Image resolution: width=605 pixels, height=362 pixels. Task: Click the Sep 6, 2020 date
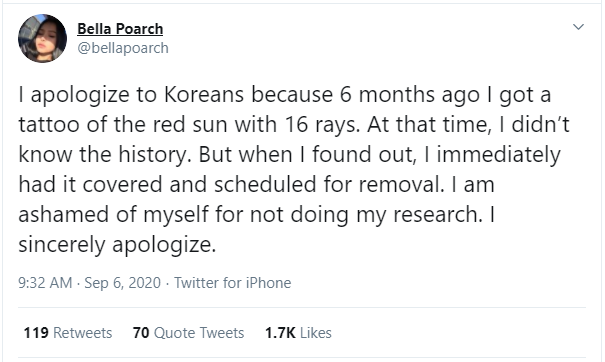point(122,283)
